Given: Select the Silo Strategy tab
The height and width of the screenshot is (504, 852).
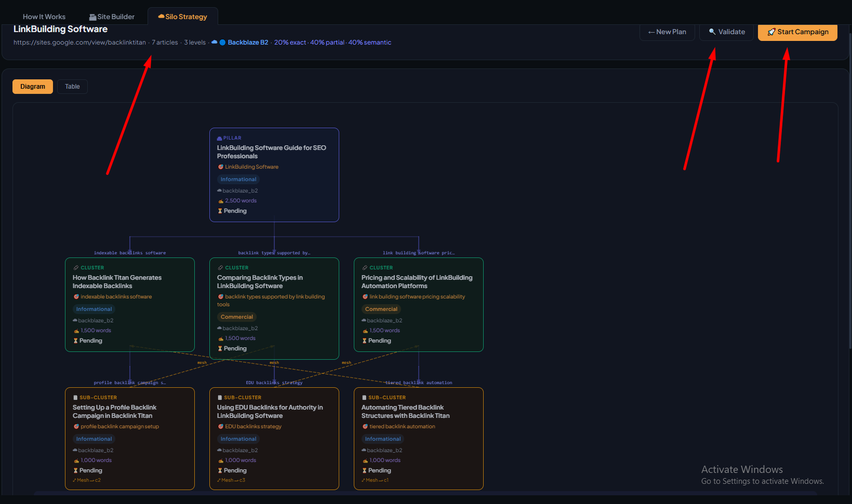Looking at the screenshot, I should (x=183, y=17).
